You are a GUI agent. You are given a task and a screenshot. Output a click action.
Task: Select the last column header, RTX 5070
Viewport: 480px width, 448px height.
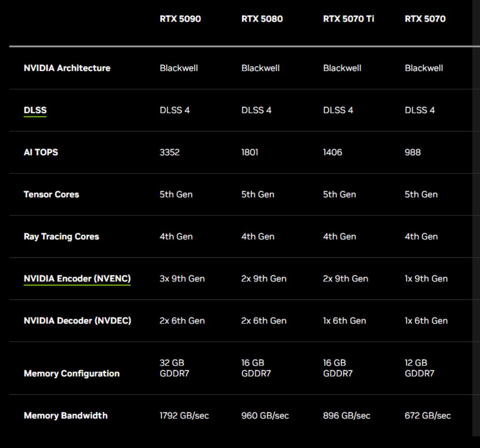(x=425, y=19)
